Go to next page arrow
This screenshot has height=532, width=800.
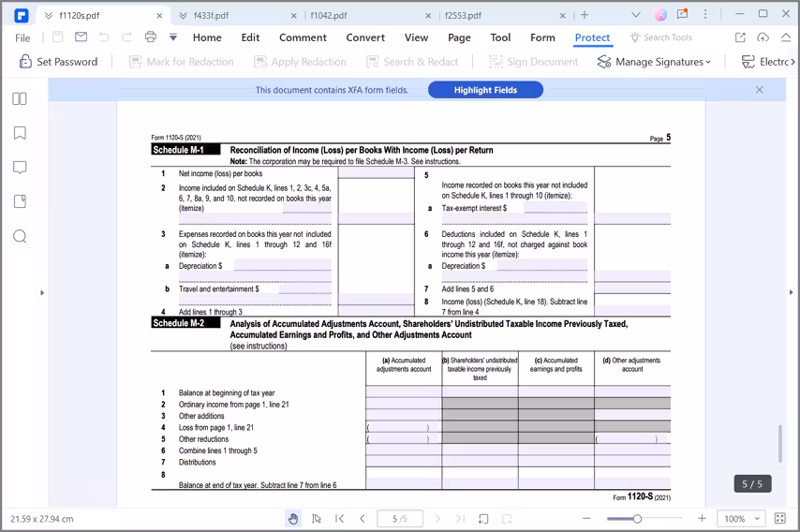click(x=437, y=519)
